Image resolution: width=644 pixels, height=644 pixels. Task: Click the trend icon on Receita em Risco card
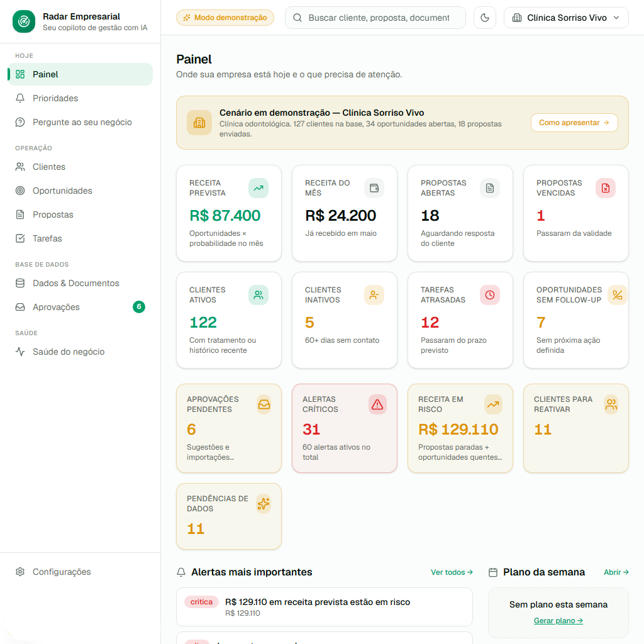(493, 404)
